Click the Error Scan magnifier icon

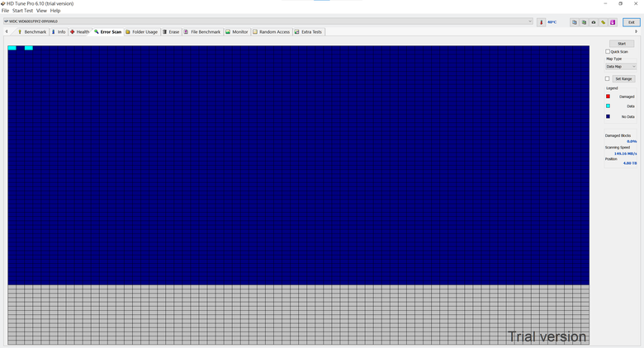pos(96,31)
